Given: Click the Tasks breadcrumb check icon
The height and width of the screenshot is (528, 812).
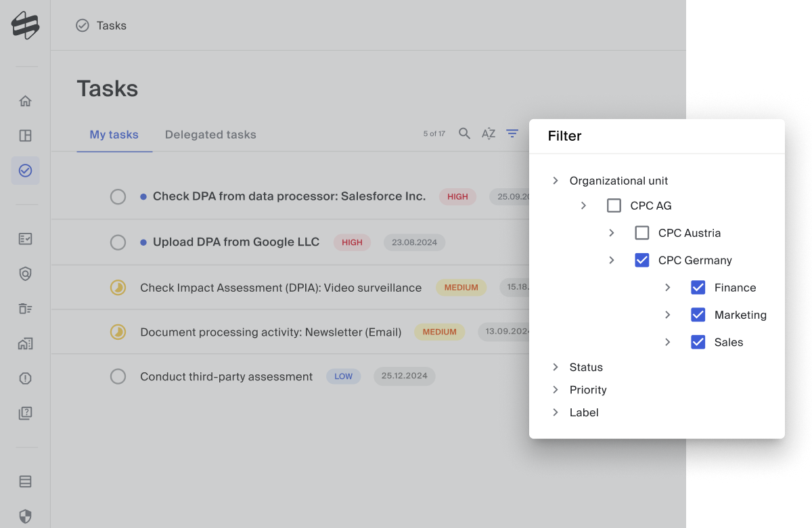Looking at the screenshot, I should [83, 26].
